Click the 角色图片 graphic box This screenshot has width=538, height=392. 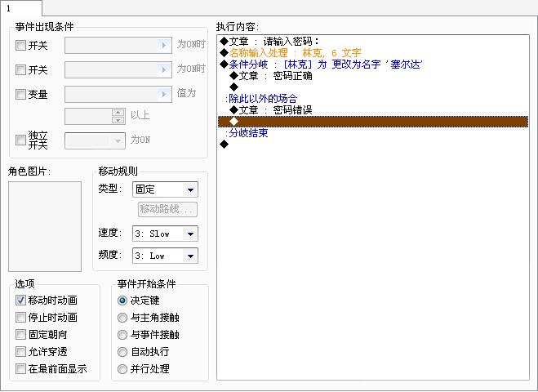[45, 226]
